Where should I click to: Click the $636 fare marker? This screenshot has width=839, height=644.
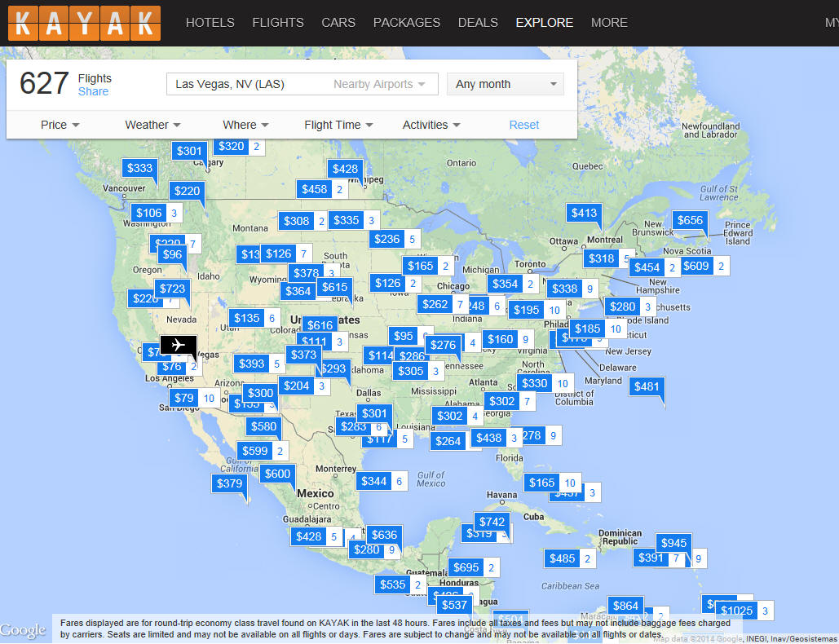pyautogui.click(x=384, y=535)
